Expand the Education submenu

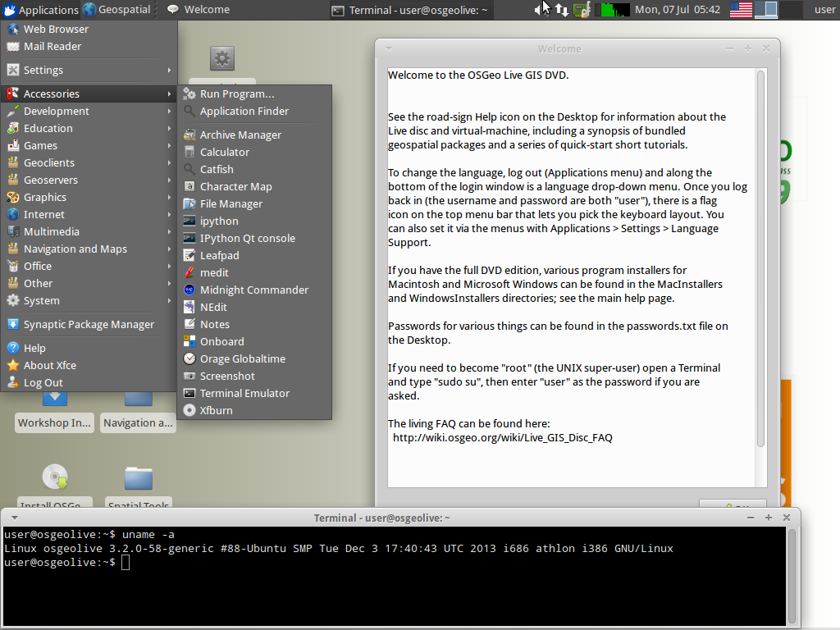coord(89,128)
